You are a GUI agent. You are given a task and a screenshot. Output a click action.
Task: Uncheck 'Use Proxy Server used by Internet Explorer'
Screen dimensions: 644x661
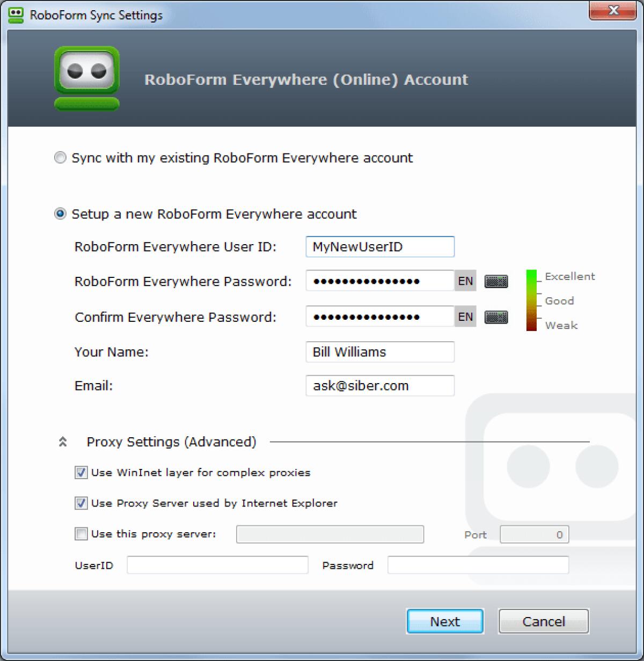click(80, 503)
